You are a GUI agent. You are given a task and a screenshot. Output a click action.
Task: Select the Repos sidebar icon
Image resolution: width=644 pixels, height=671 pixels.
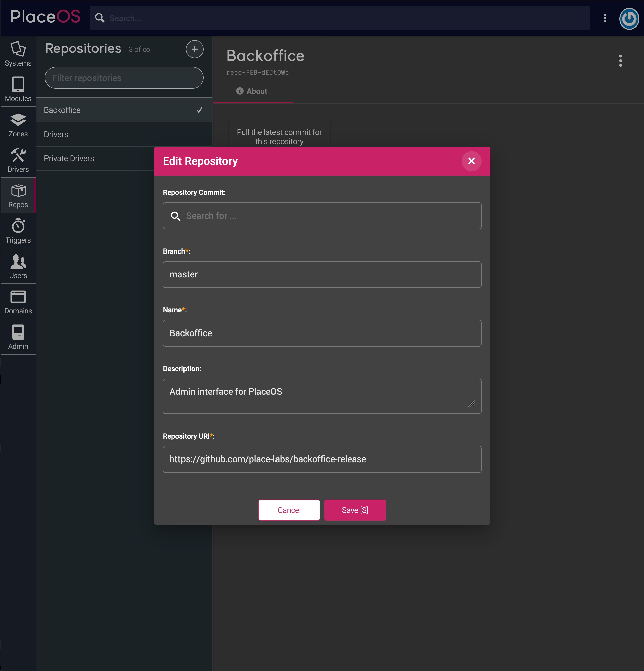tap(18, 195)
